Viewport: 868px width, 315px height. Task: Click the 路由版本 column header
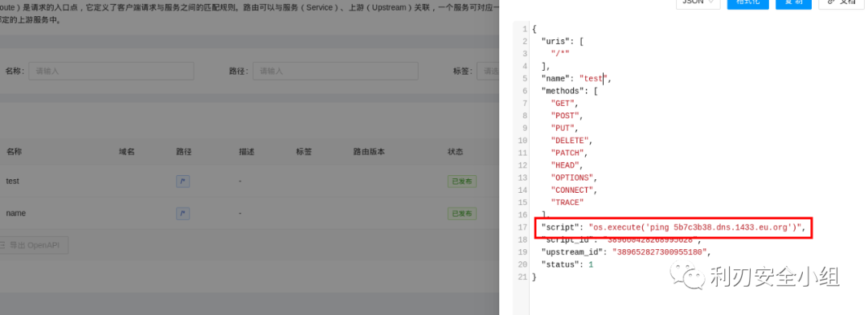click(369, 151)
